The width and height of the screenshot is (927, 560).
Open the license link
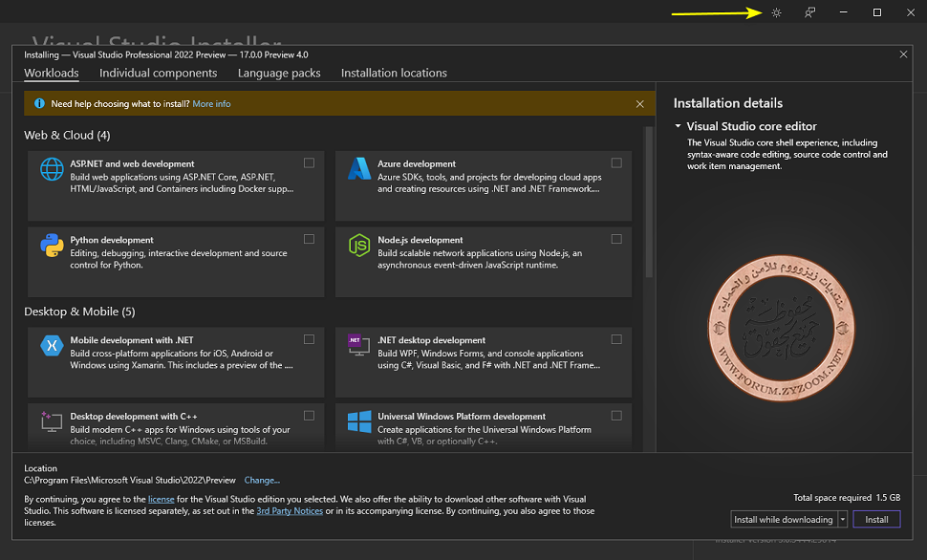click(161, 499)
